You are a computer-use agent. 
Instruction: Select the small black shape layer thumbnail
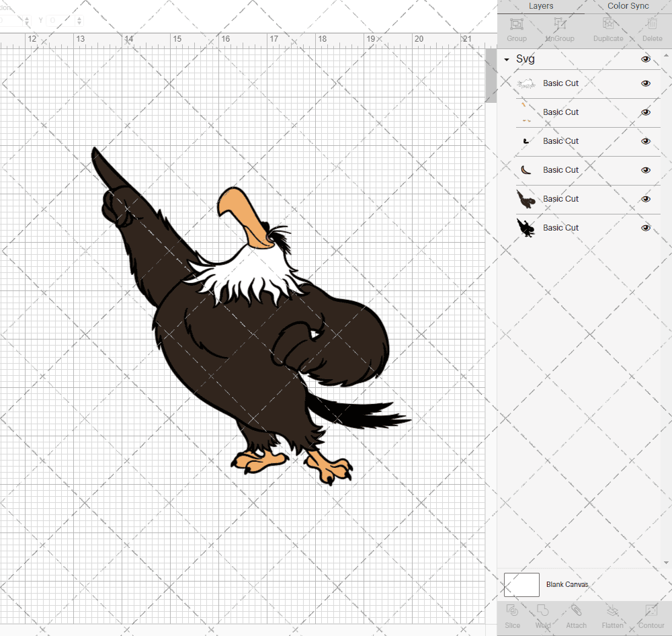tap(526, 141)
